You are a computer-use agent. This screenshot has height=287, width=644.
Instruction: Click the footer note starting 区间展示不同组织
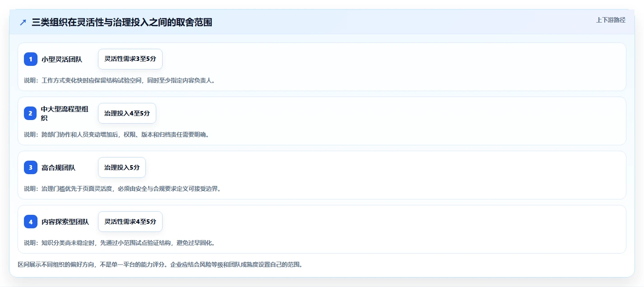(160, 264)
